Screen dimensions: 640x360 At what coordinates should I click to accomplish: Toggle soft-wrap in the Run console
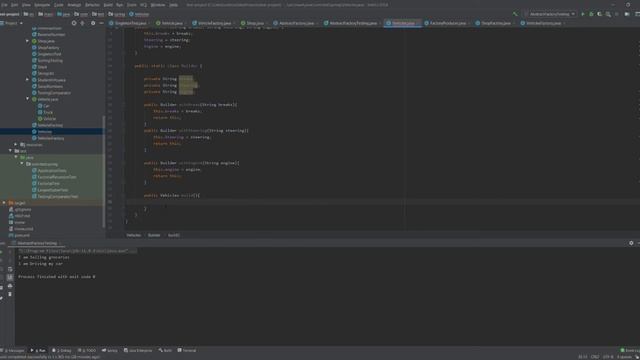[10, 269]
